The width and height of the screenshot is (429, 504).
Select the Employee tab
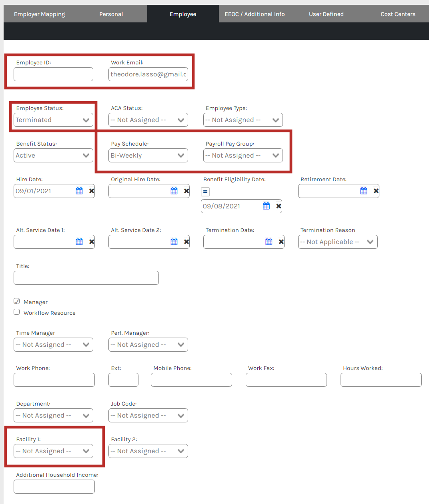pyautogui.click(x=183, y=14)
